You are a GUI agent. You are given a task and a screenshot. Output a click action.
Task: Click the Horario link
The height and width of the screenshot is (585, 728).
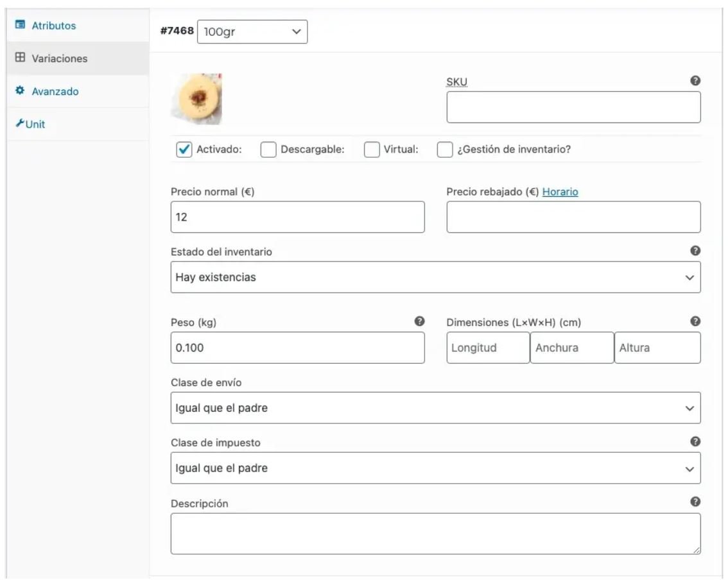pos(560,192)
